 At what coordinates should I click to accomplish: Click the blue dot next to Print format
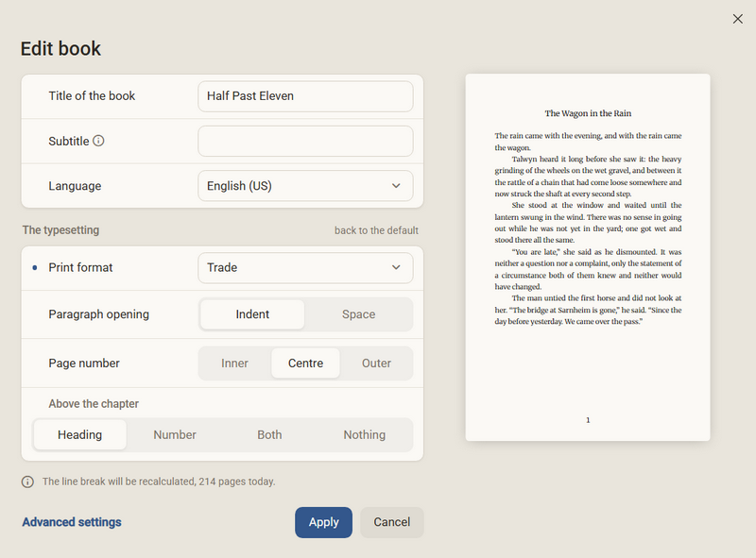pyautogui.click(x=35, y=267)
